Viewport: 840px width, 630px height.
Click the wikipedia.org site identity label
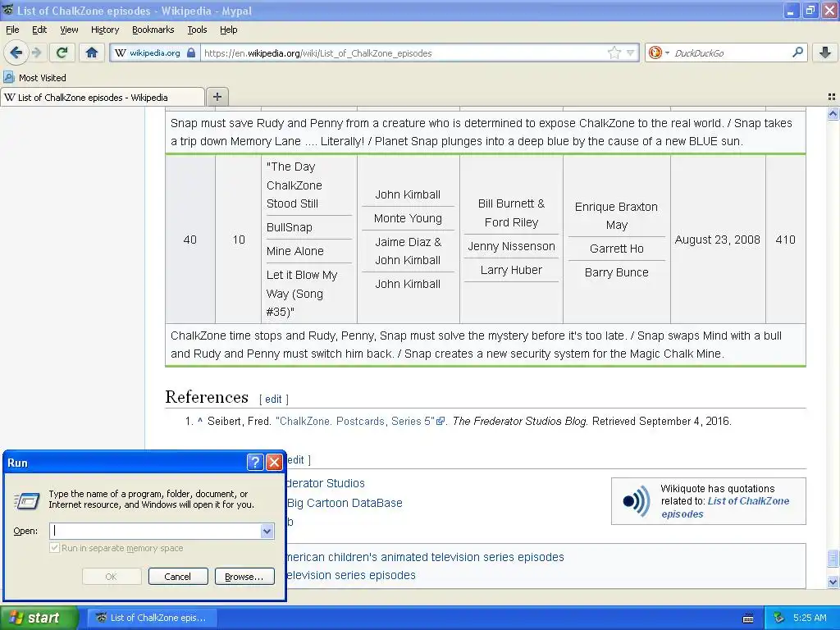pos(154,52)
